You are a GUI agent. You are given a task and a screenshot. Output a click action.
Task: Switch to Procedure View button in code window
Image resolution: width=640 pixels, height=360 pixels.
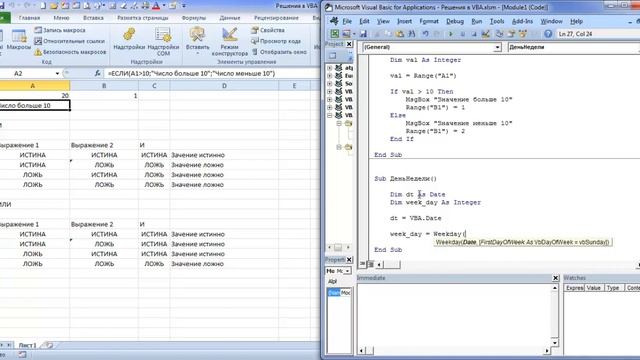coord(362,264)
